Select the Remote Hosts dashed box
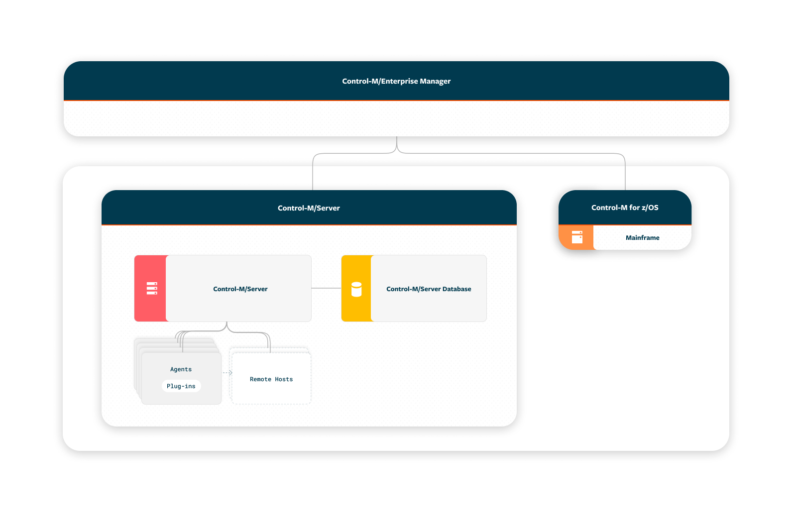Screen dimensions: 797x532 coord(271,379)
